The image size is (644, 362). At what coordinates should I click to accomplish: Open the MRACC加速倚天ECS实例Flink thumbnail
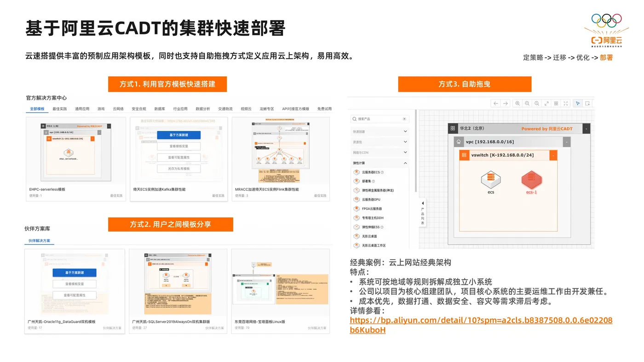coord(281,151)
